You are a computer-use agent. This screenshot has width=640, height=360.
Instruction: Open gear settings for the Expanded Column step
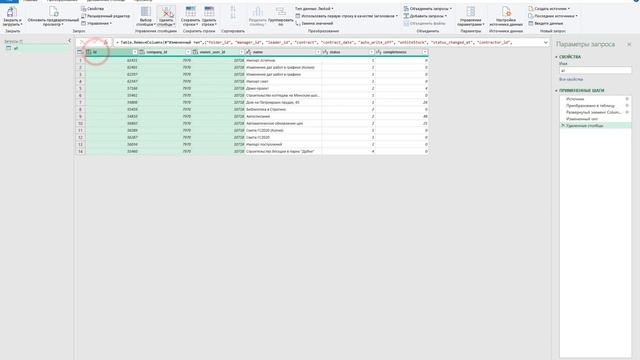click(627, 112)
